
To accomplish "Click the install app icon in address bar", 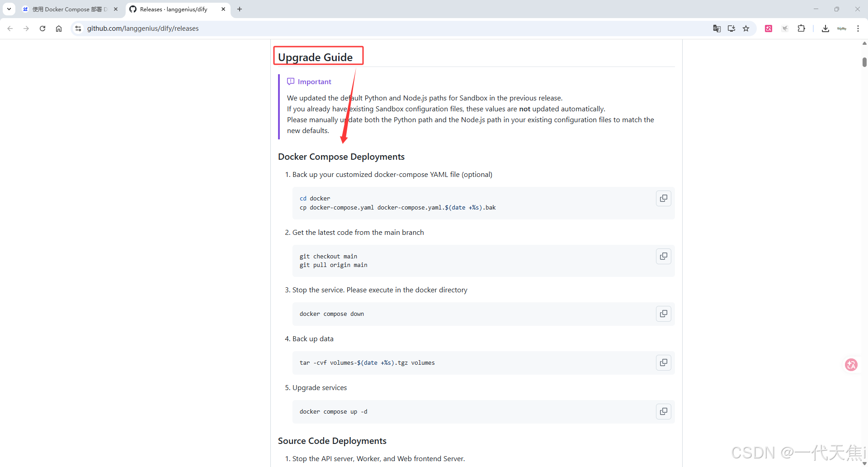I will (x=731, y=29).
